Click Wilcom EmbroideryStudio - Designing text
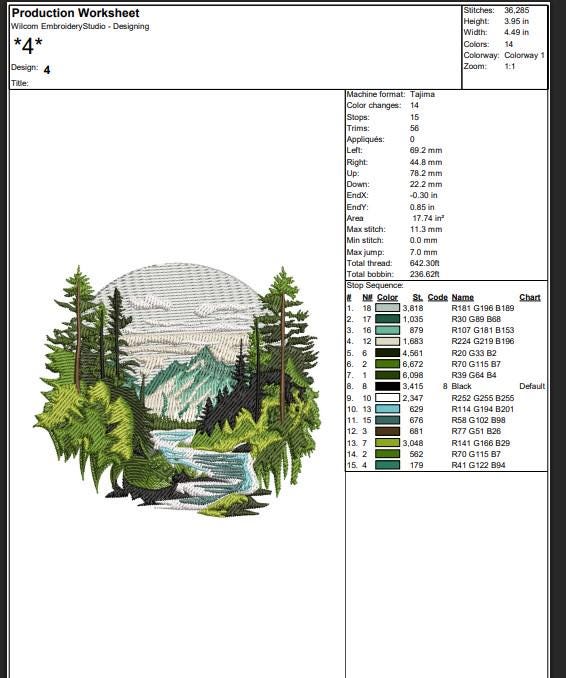This screenshot has width=566, height=678. [x=80, y=26]
